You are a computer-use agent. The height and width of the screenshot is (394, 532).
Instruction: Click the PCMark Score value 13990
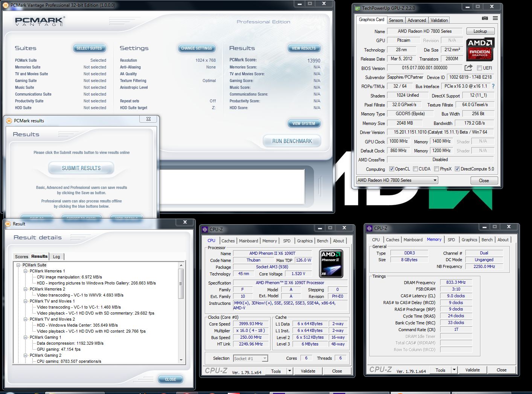click(x=314, y=61)
